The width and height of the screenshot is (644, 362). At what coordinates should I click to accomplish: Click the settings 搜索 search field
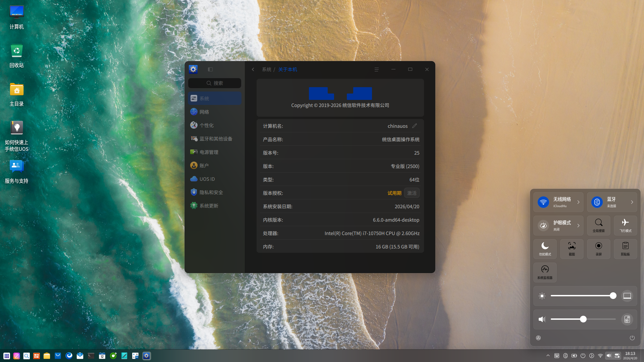pyautogui.click(x=215, y=83)
